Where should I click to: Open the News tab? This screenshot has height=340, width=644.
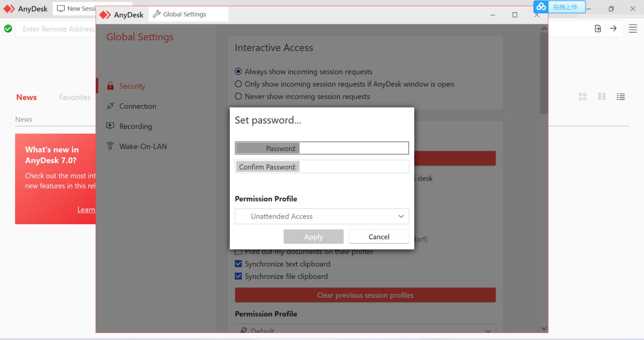[x=26, y=97]
